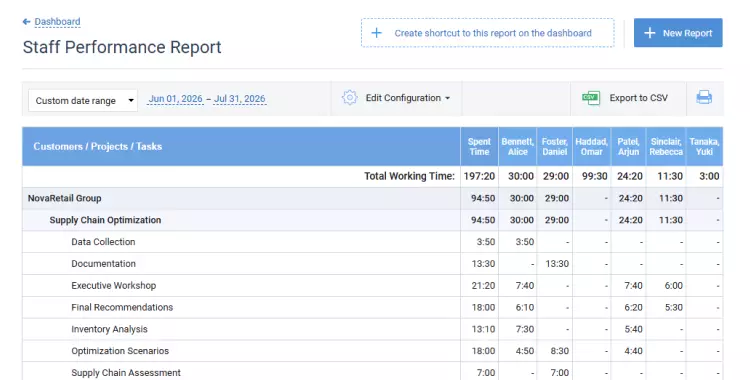The width and height of the screenshot is (750, 380).
Task: Select the Tanaka, Yuki column header
Action: pyautogui.click(x=705, y=146)
